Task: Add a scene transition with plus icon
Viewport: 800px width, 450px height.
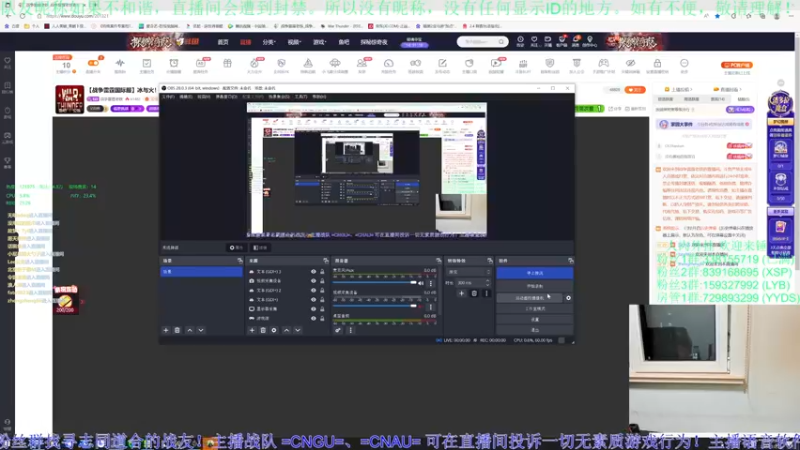Action: 461,293
